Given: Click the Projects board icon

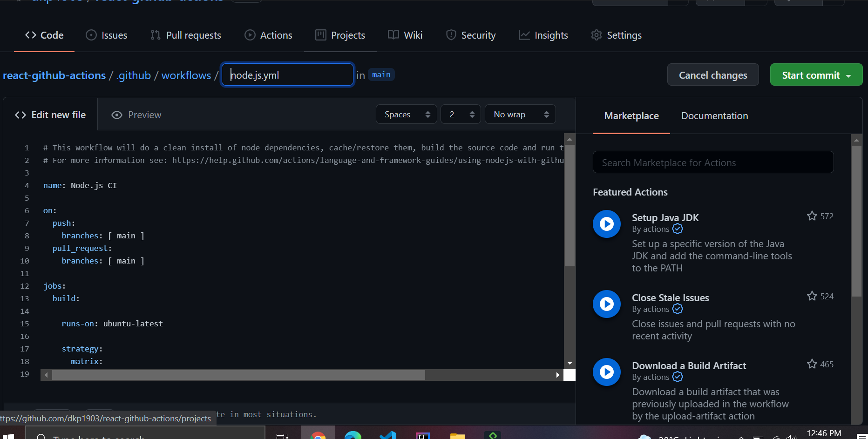Looking at the screenshot, I should (x=321, y=35).
